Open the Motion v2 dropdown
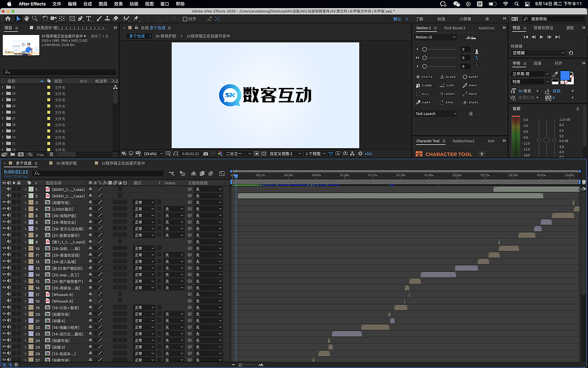This screenshot has height=368, width=588. 435,37
